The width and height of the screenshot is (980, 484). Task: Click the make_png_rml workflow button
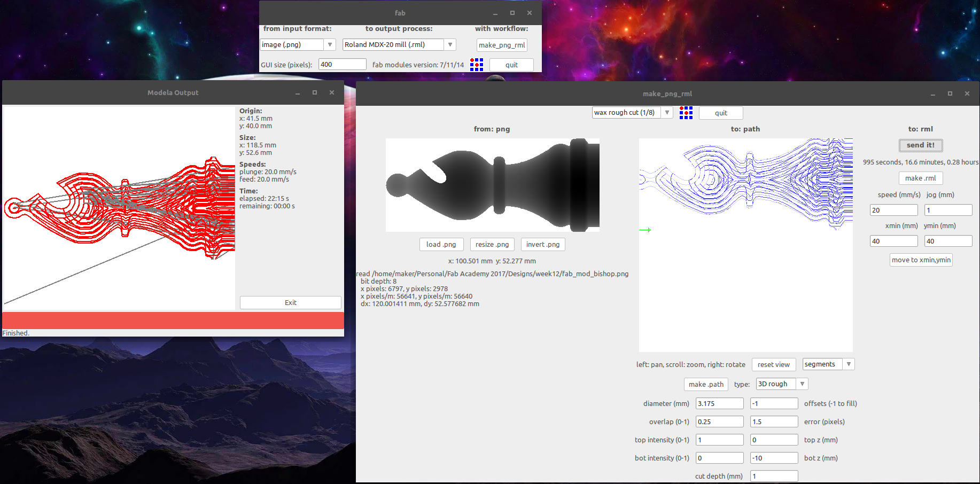pyautogui.click(x=502, y=45)
